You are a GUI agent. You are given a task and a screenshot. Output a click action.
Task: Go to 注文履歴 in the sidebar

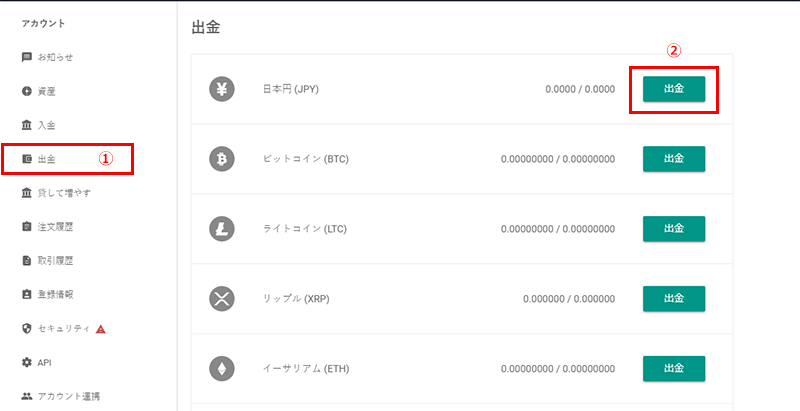coord(47,227)
